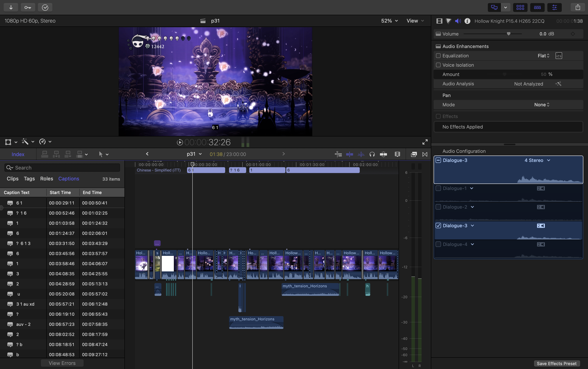Uncheck the Dialogue-3 audio component
This screenshot has width=588, height=369.
tap(438, 226)
